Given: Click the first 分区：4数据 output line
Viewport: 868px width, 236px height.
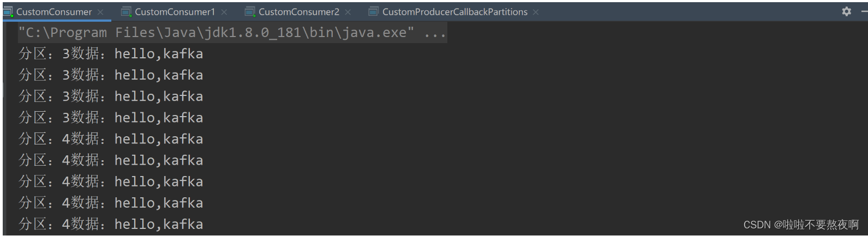Looking at the screenshot, I should point(111,138).
